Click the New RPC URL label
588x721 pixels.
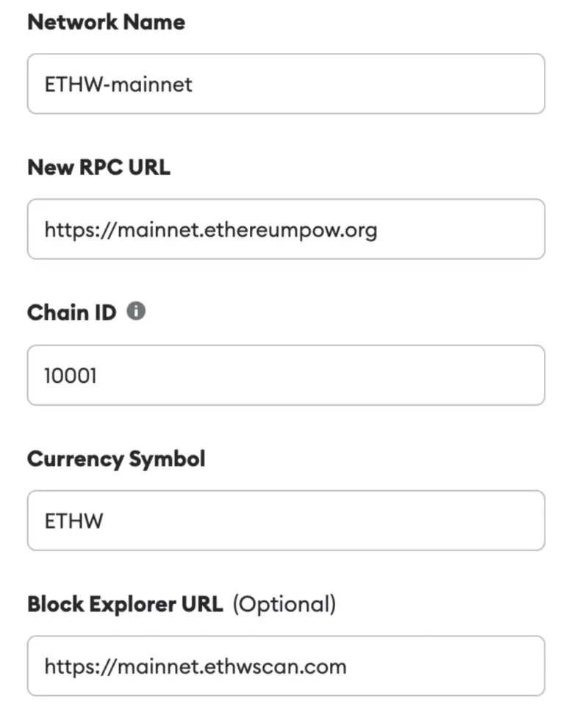98,168
